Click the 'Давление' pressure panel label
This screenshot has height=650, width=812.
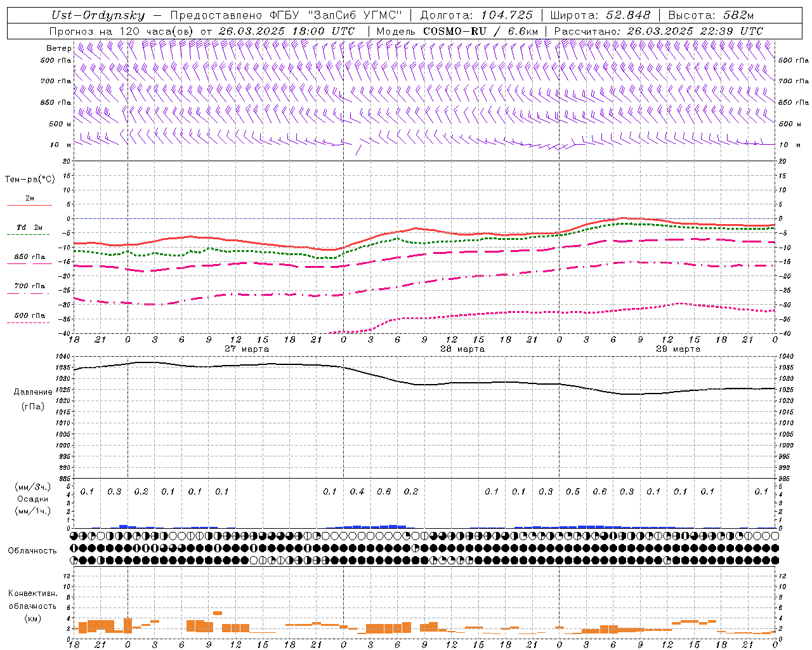33,392
